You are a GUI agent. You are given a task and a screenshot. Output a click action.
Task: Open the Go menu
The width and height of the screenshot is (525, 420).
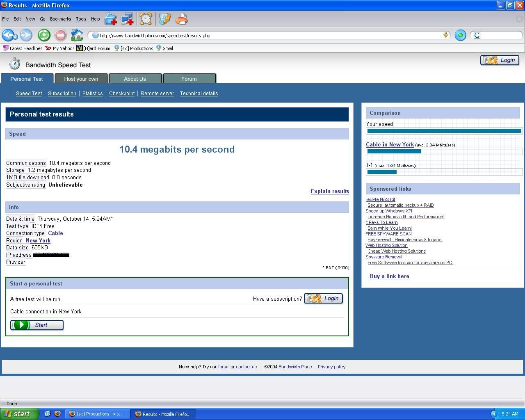(x=42, y=19)
